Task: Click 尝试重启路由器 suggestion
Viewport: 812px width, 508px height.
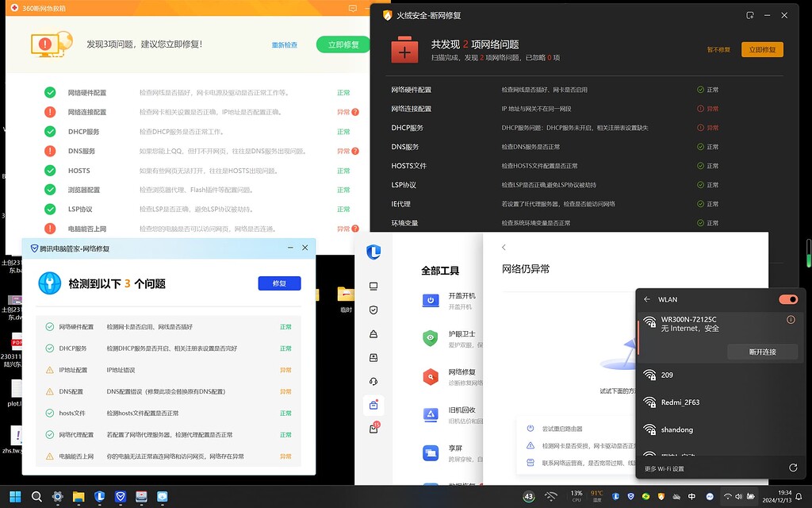Action: click(562, 429)
